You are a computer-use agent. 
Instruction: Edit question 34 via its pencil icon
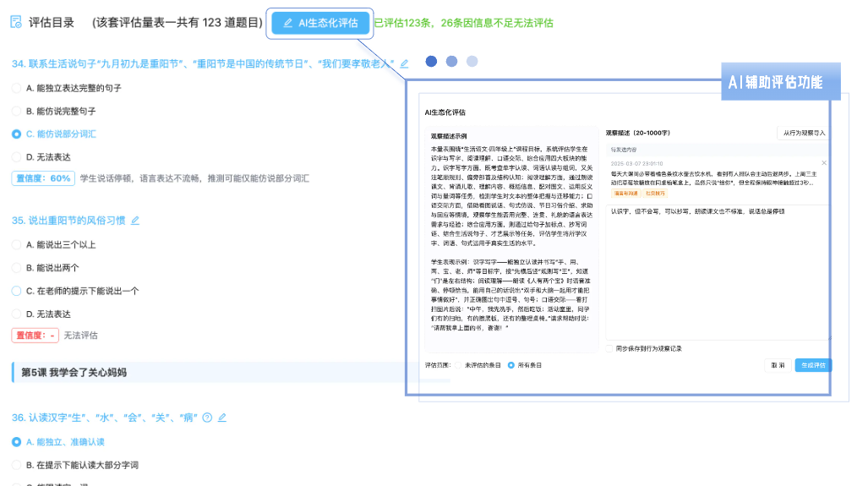point(404,63)
